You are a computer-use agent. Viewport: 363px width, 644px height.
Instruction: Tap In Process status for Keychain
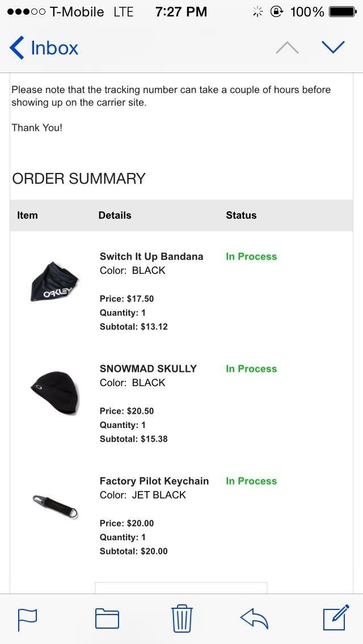click(251, 481)
